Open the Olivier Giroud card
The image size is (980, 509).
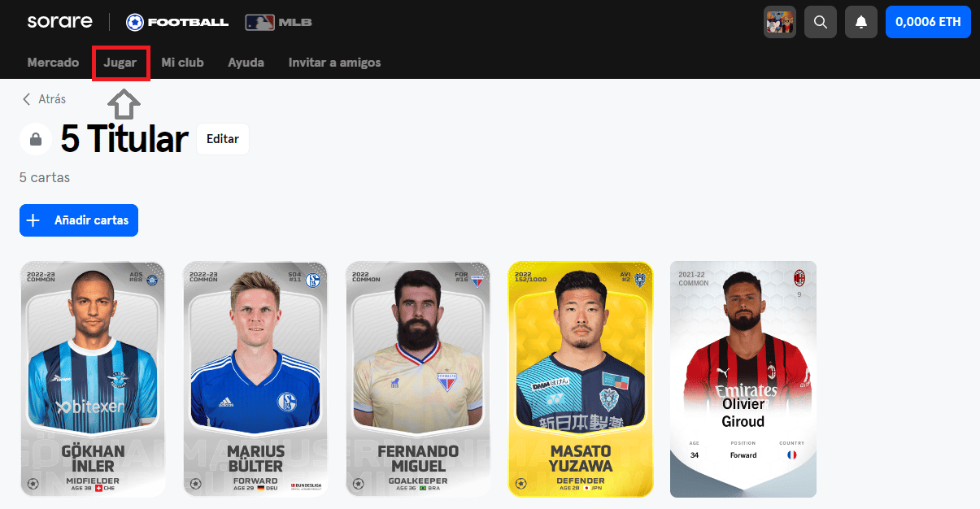743,379
